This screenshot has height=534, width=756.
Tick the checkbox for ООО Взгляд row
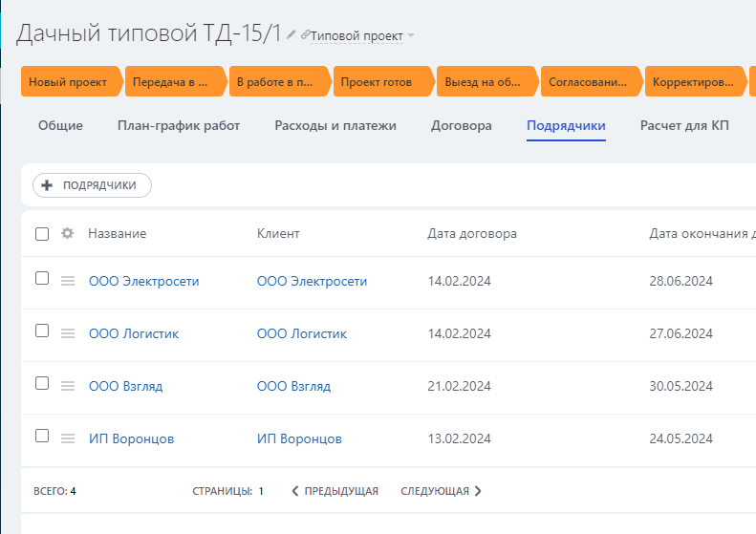(42, 383)
